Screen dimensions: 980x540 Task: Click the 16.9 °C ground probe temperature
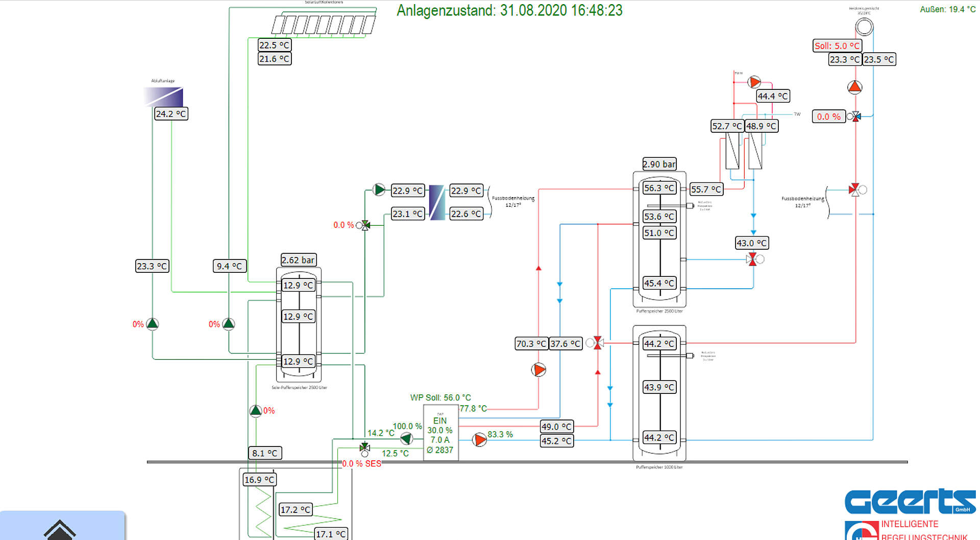tap(259, 480)
